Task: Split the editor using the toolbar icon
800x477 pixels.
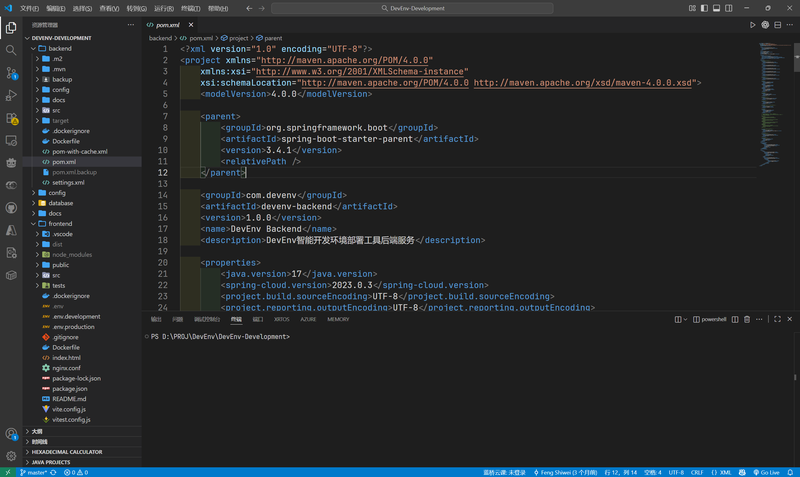Action: 779,24
